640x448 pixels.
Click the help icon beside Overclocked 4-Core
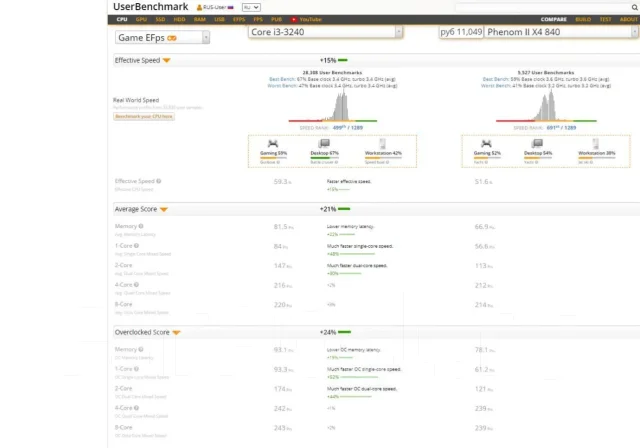[136, 408]
